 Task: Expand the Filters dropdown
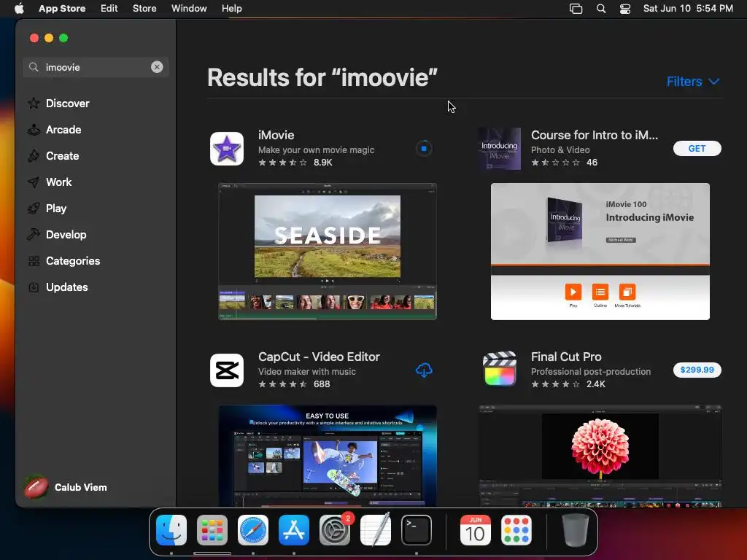tap(693, 82)
